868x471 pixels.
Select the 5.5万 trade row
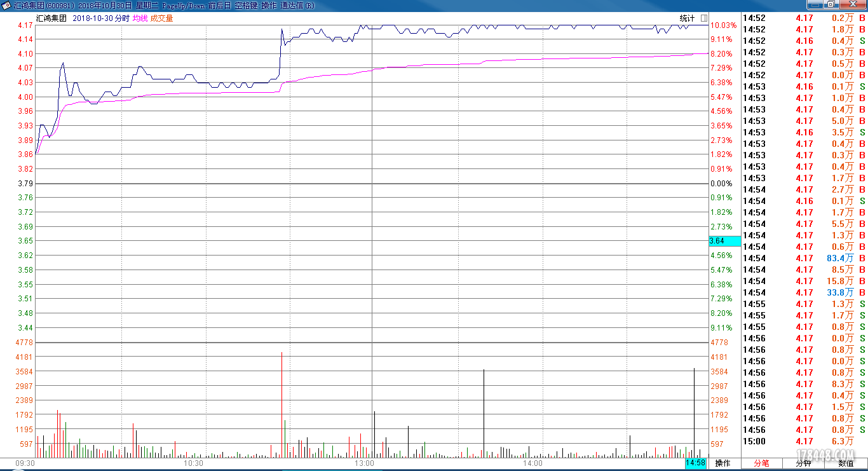[804, 224]
